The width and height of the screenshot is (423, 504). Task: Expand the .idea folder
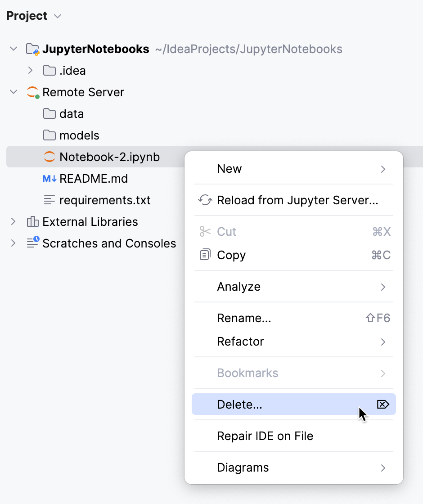[30, 70]
